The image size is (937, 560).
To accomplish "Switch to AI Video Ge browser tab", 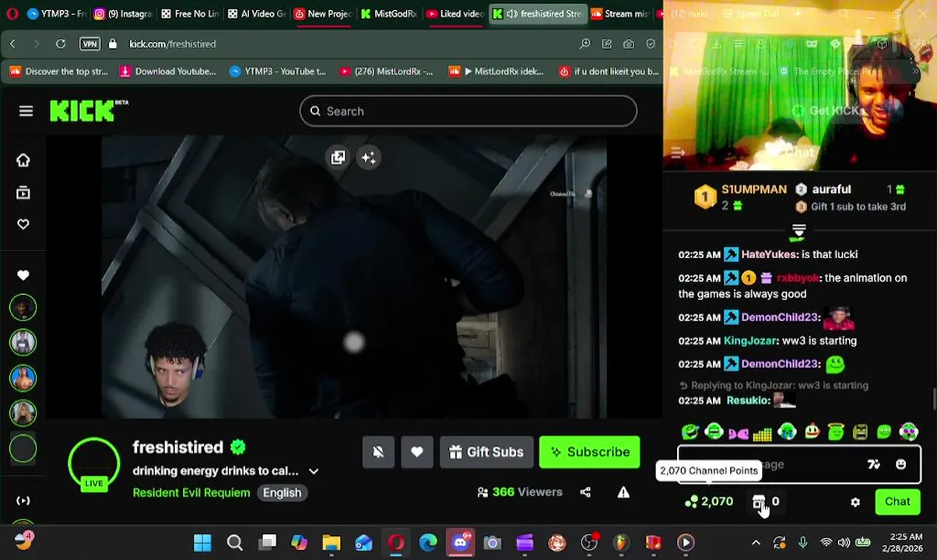I will [256, 14].
